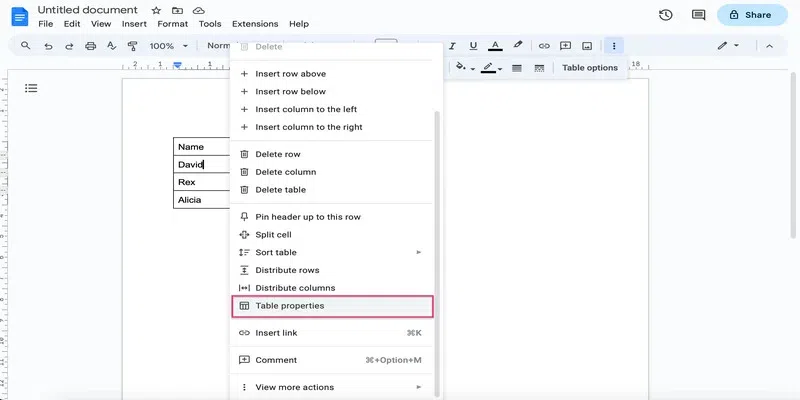Open the File menu
Image resolution: width=800 pixels, height=400 pixels.
click(x=45, y=24)
